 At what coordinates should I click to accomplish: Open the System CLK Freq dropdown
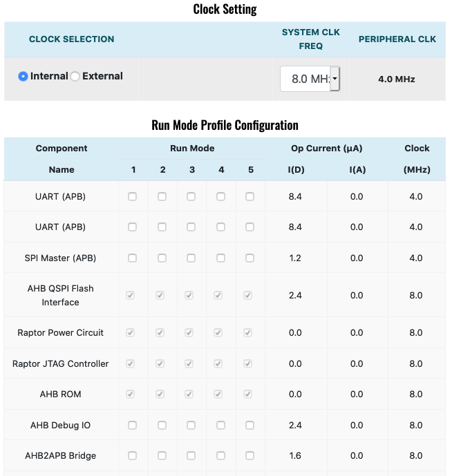(310, 79)
